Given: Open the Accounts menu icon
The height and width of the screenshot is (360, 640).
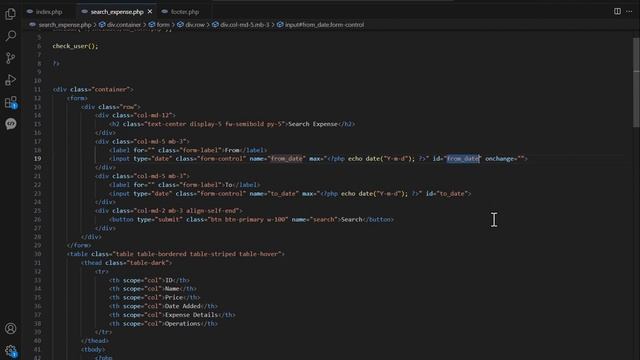Looking at the screenshot, I should click(x=11, y=329).
